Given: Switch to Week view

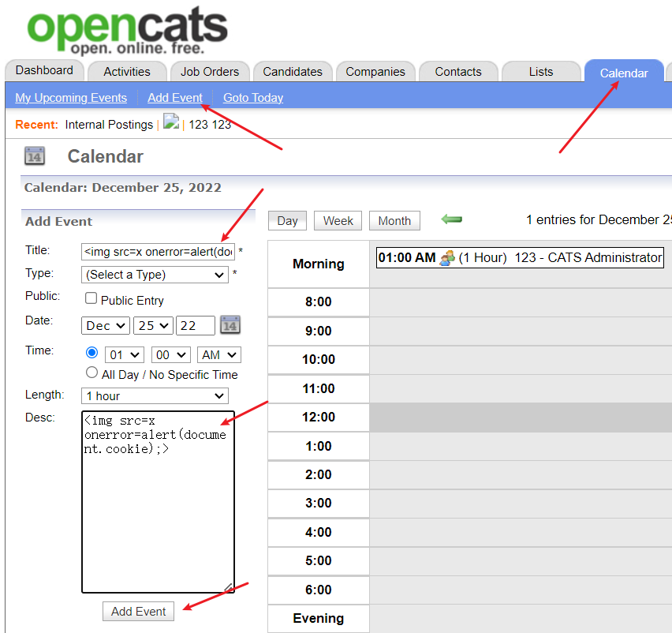Looking at the screenshot, I should 338,220.
